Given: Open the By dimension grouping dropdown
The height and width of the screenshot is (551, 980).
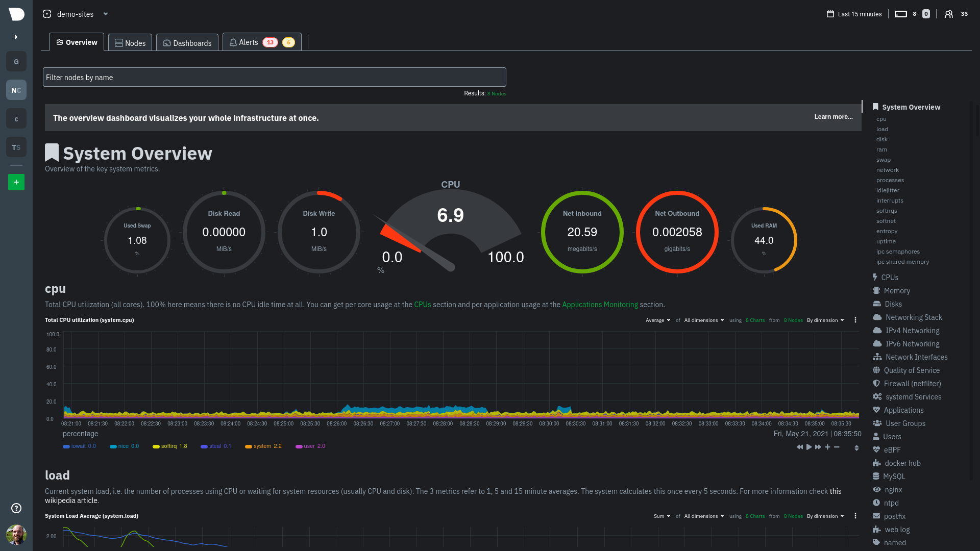Looking at the screenshot, I should tap(825, 320).
